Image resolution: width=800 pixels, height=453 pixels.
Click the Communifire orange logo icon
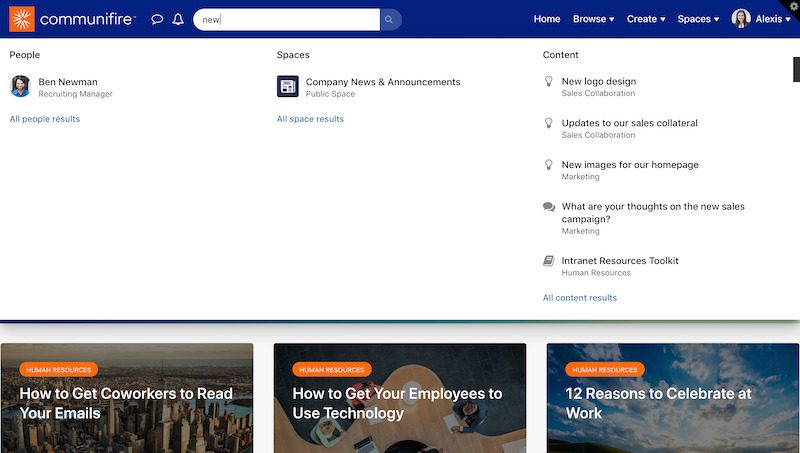point(22,19)
